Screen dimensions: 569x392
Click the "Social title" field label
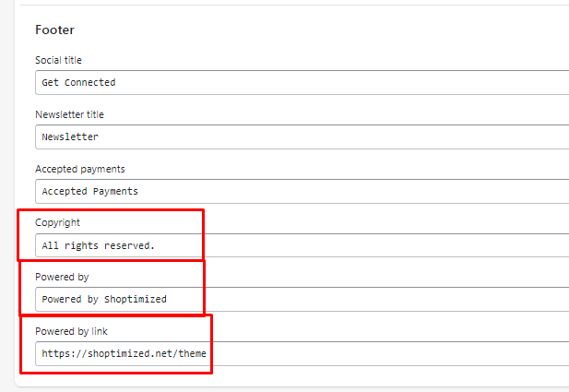point(58,60)
